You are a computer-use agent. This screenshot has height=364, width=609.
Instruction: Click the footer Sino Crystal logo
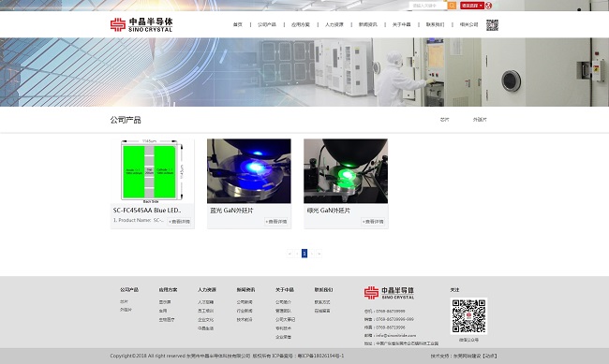tap(389, 293)
